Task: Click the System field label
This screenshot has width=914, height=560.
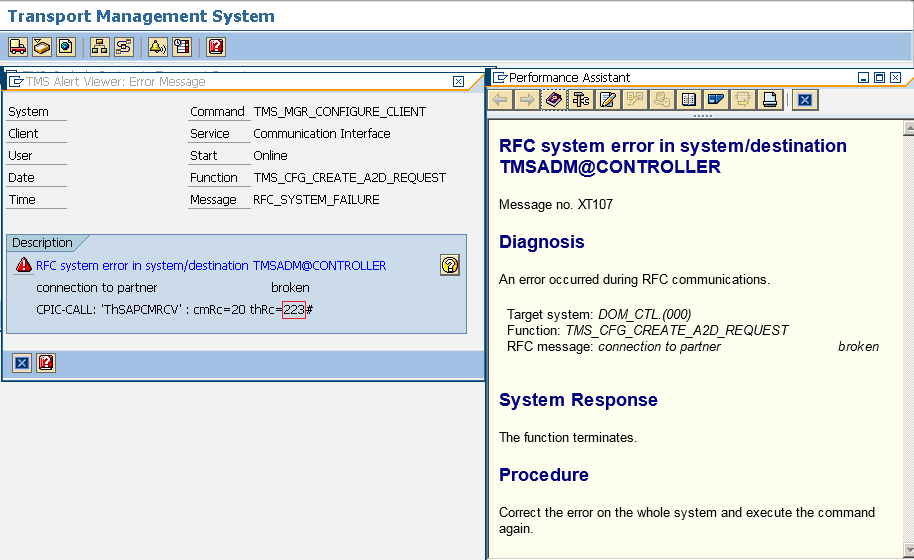Action: pos(28,112)
